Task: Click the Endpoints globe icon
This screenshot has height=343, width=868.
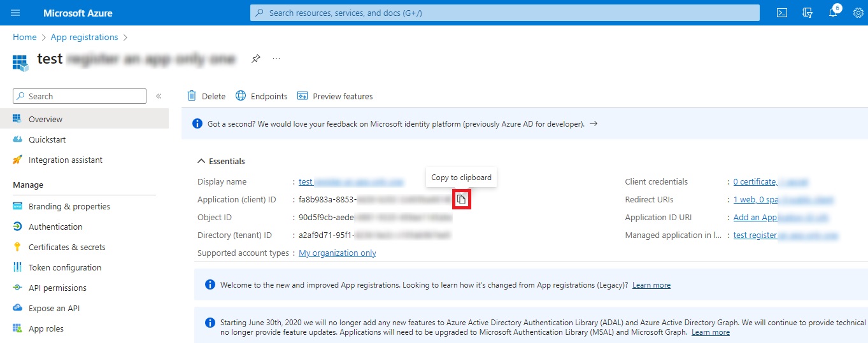Action: (x=241, y=96)
